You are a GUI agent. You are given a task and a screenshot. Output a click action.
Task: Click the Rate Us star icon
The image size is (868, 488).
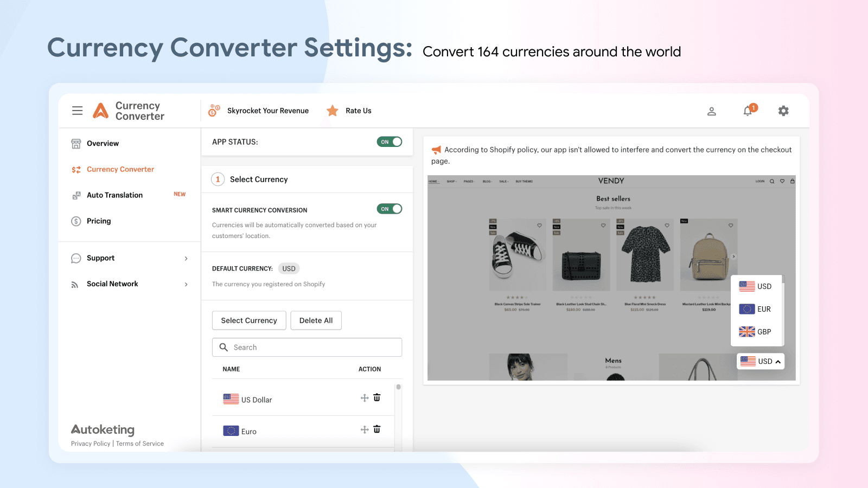coord(333,111)
